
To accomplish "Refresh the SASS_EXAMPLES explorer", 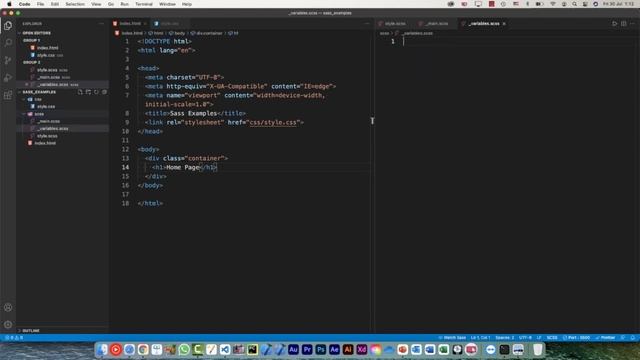I will click(96, 92).
